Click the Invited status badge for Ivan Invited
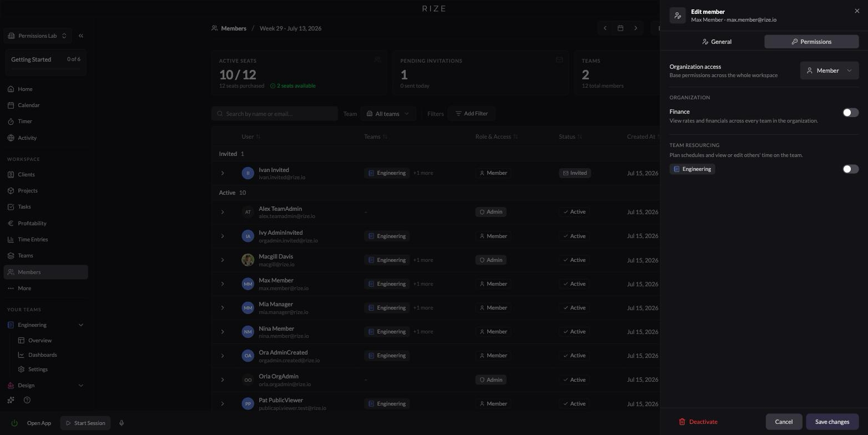The width and height of the screenshot is (868, 435). click(574, 173)
